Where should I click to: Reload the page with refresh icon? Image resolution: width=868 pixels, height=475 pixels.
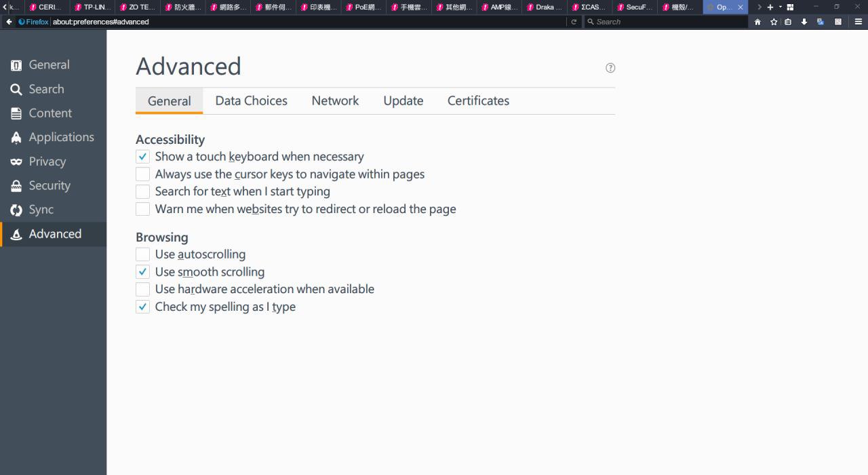[x=574, y=22]
